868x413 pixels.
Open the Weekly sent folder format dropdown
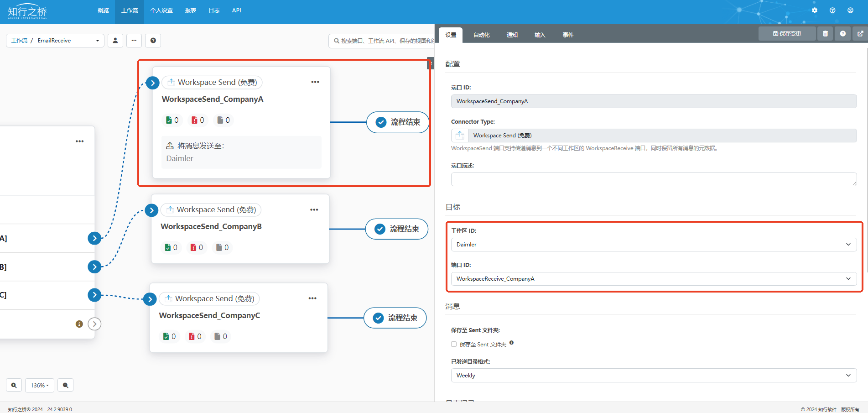[x=653, y=376]
